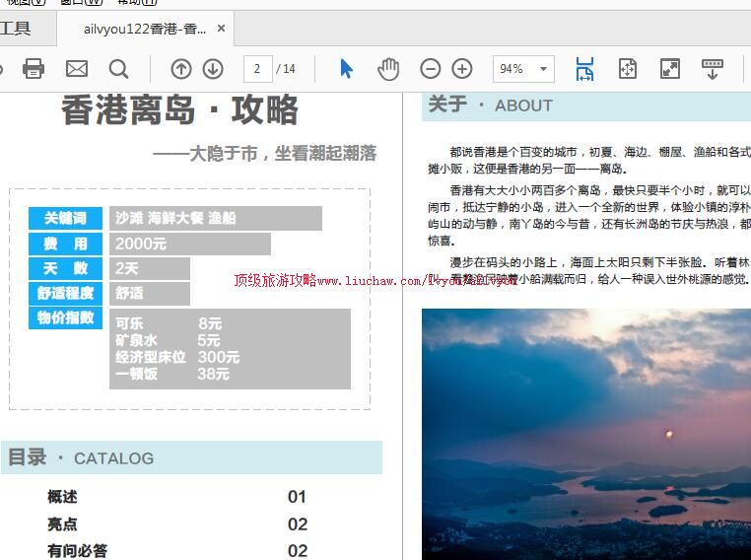Viewport: 751px width, 560px height.
Task: Click the fit full page icon
Action: 628,68
